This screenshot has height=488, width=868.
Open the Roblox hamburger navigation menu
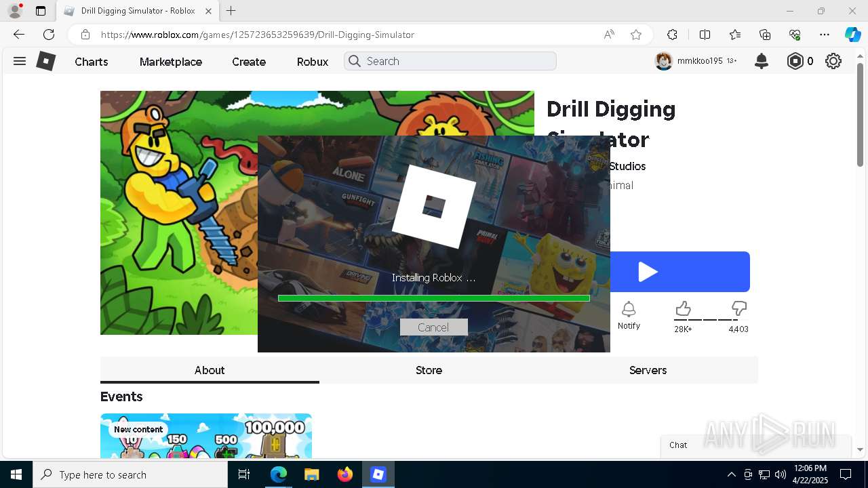[x=20, y=61]
